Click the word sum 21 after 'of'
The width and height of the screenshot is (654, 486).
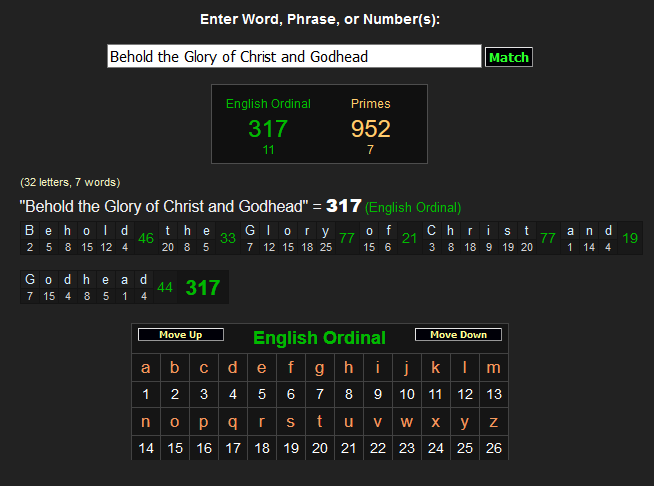point(409,238)
